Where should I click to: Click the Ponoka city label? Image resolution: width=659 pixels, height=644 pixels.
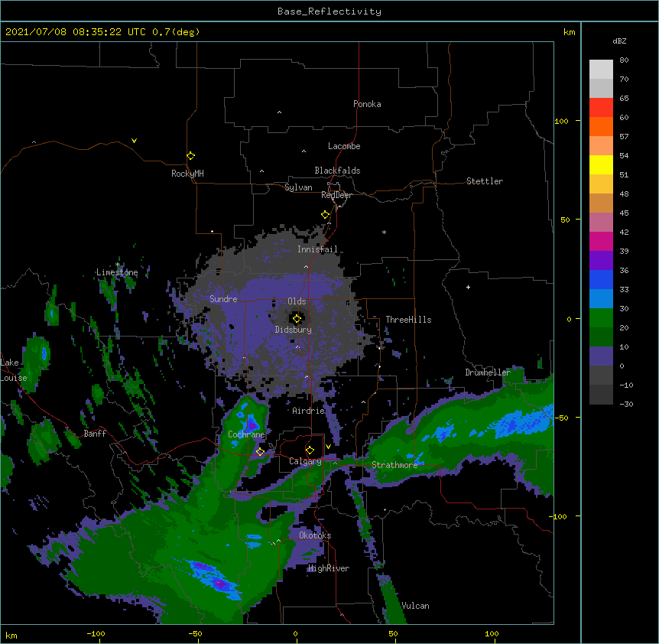pyautogui.click(x=367, y=104)
